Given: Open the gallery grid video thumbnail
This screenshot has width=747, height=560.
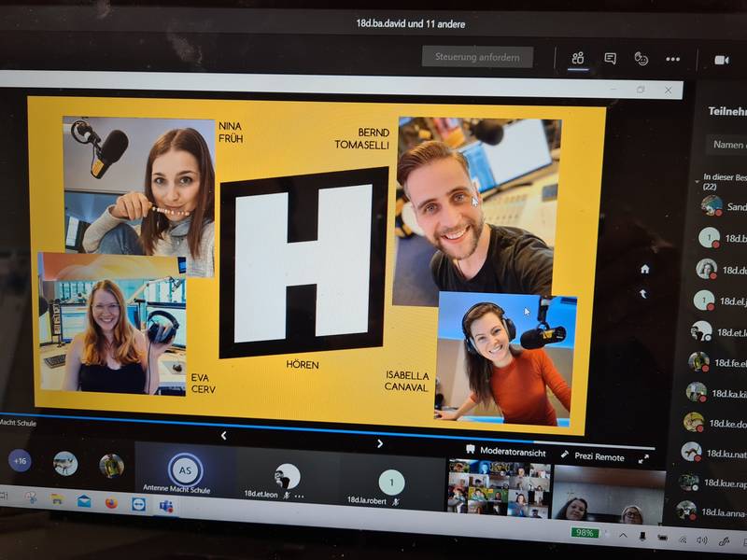Looking at the screenshot, I should point(500,489).
